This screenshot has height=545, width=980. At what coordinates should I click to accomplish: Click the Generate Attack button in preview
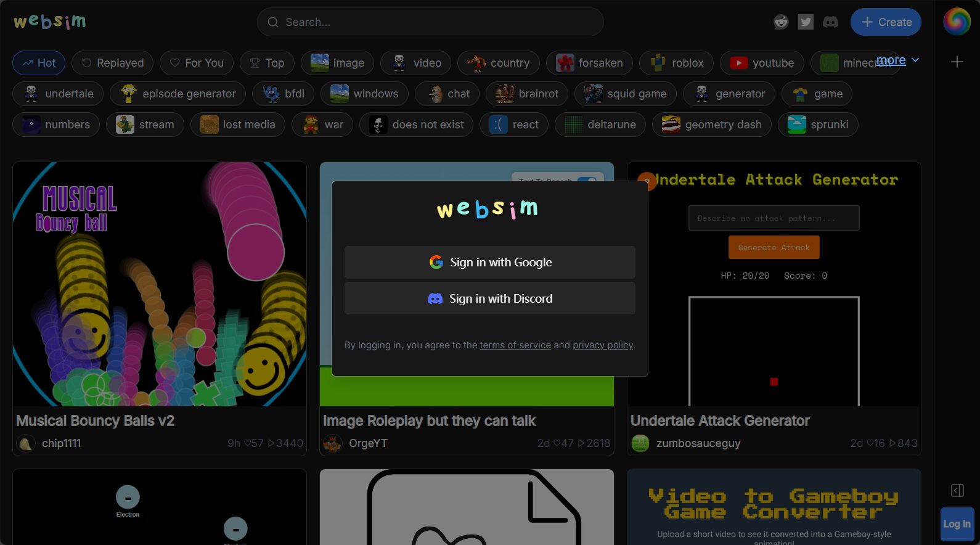(x=774, y=247)
